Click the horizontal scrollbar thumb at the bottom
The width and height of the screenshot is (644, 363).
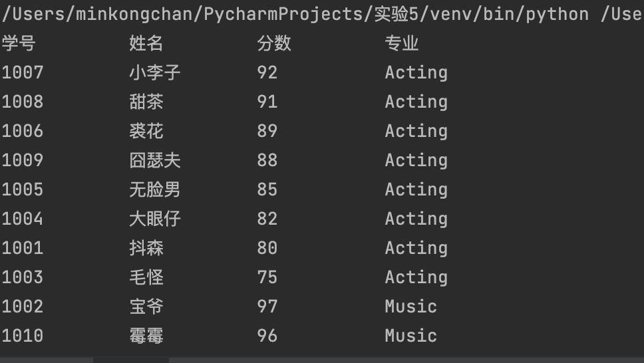pyautogui.click(x=131, y=360)
